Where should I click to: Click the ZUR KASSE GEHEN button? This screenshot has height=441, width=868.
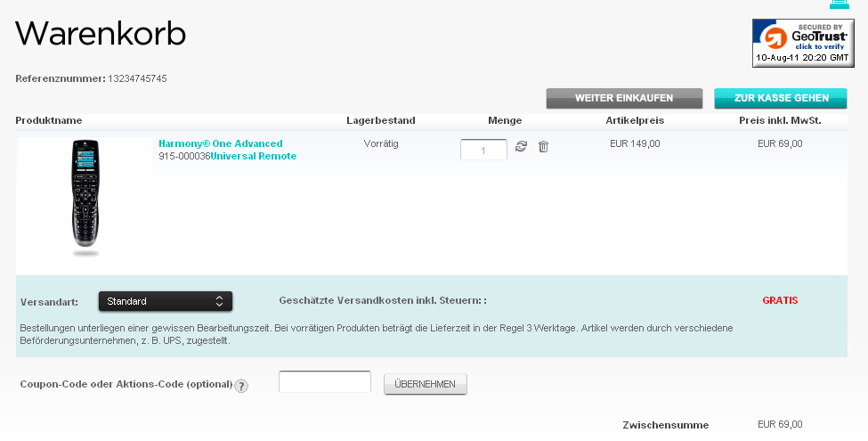pos(781,98)
